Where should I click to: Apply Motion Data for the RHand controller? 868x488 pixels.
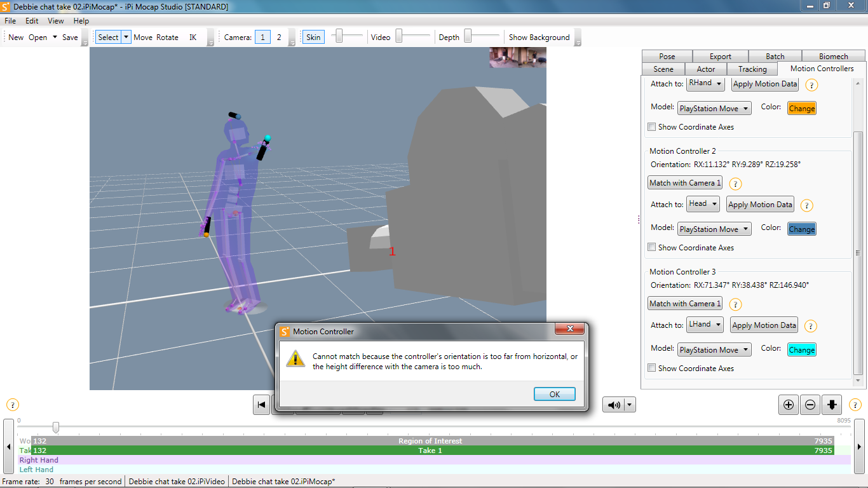coord(765,84)
